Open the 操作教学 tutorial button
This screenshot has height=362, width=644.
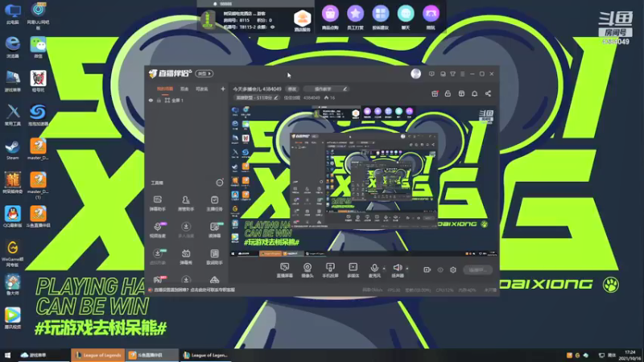coord(327,89)
